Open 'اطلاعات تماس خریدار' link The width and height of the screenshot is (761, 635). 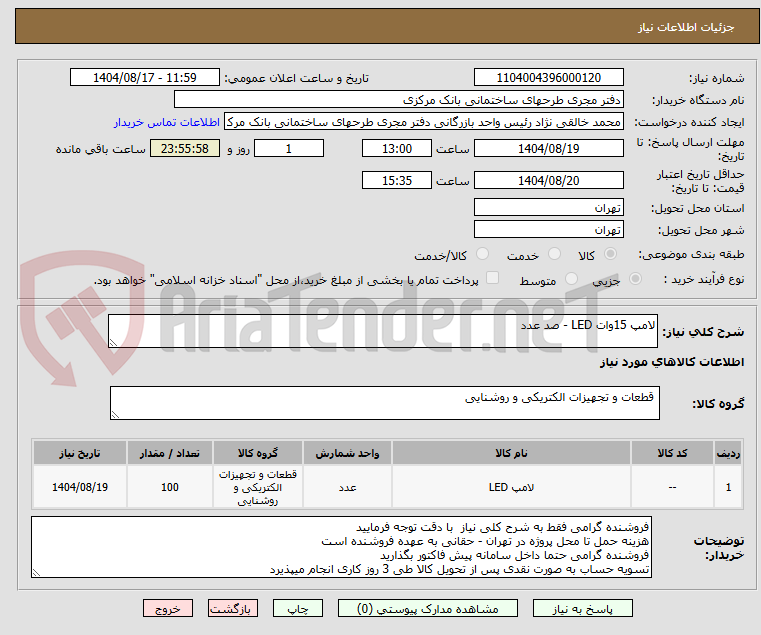(167, 122)
